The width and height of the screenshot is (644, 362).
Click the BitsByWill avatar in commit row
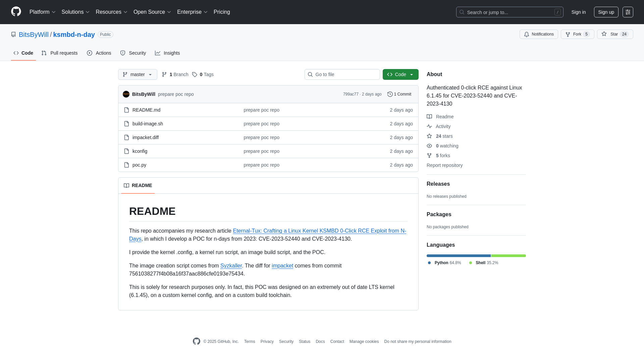(126, 94)
